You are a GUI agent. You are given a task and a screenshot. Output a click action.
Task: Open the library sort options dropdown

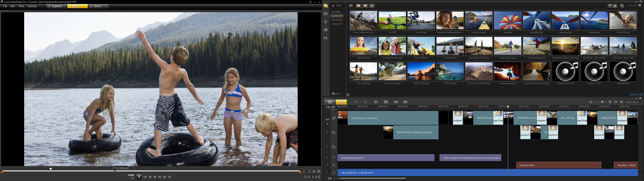pos(622,6)
